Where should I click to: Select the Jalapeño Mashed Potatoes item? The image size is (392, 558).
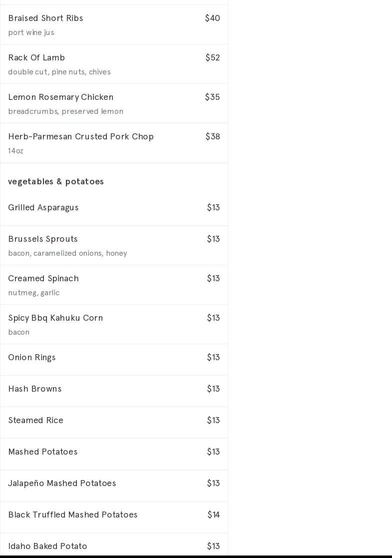coord(62,483)
